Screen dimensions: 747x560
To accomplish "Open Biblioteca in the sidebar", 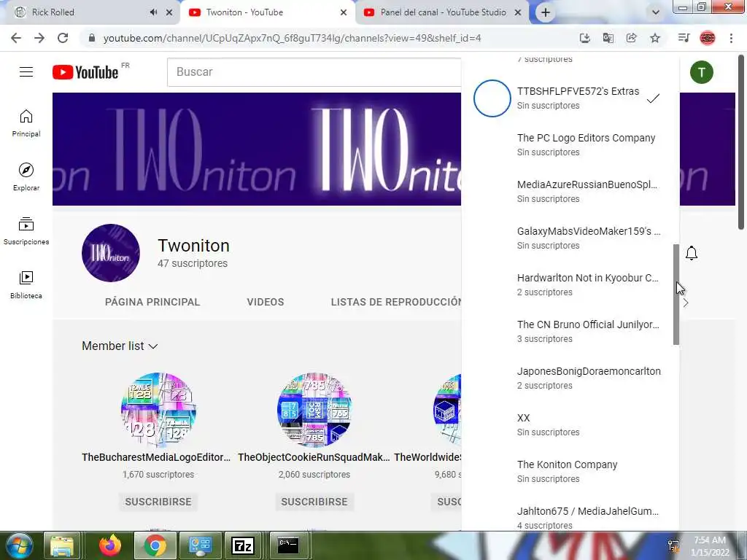I will tap(26, 285).
